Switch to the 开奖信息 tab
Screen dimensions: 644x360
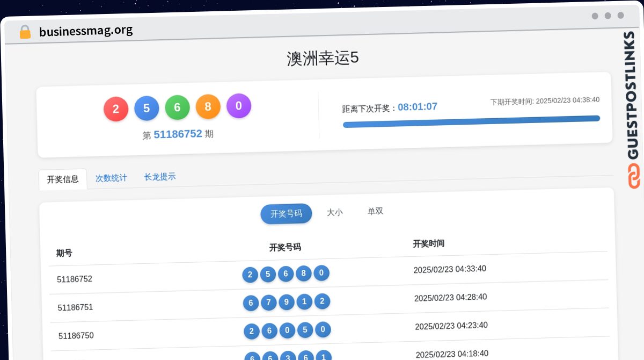click(x=63, y=179)
